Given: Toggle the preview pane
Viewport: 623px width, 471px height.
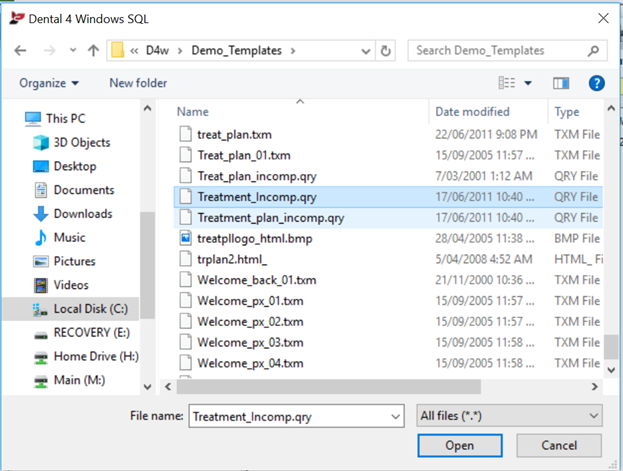Looking at the screenshot, I should (x=561, y=83).
